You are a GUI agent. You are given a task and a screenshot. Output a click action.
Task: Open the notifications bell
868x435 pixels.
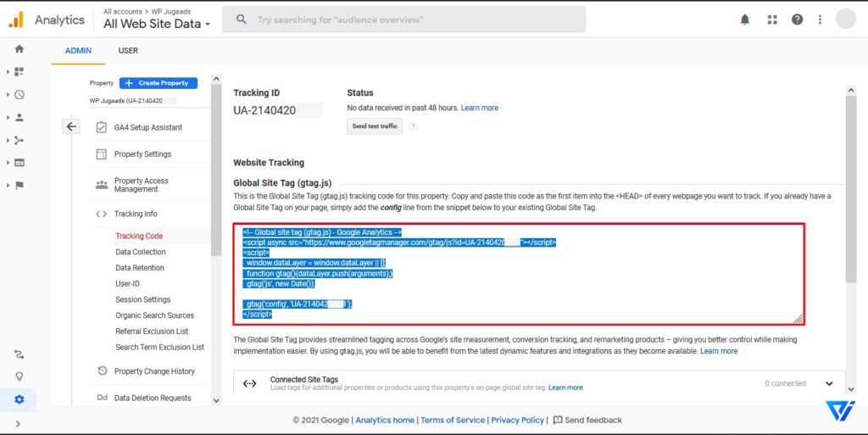click(x=745, y=20)
